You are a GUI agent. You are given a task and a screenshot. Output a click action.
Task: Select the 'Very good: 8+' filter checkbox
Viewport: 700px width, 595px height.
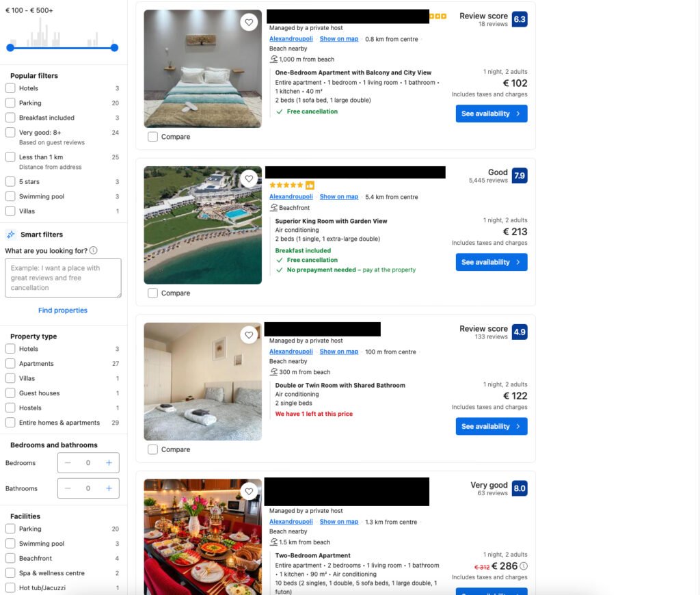tap(10, 132)
